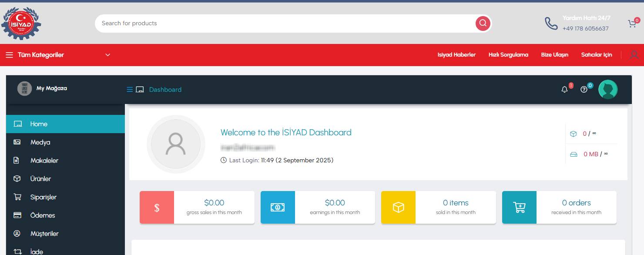The width and height of the screenshot is (644, 255).
Task: Open the notifications bell
Action: point(564,90)
